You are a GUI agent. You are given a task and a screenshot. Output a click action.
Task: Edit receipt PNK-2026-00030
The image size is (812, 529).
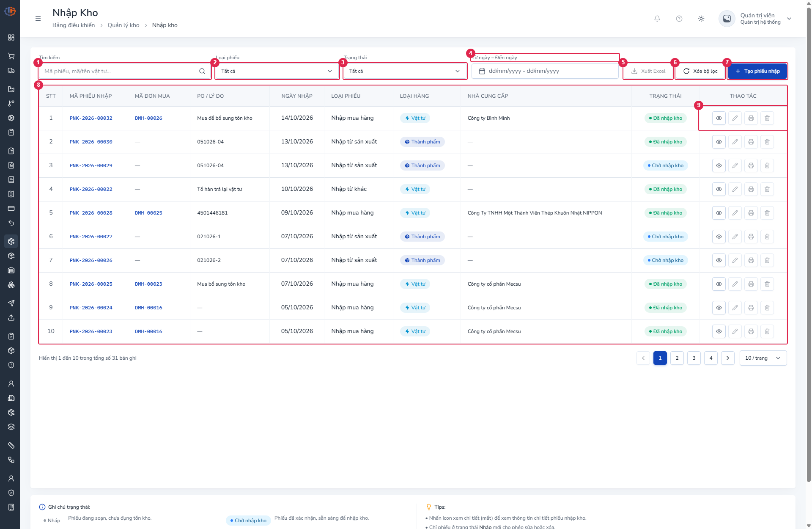click(x=735, y=142)
